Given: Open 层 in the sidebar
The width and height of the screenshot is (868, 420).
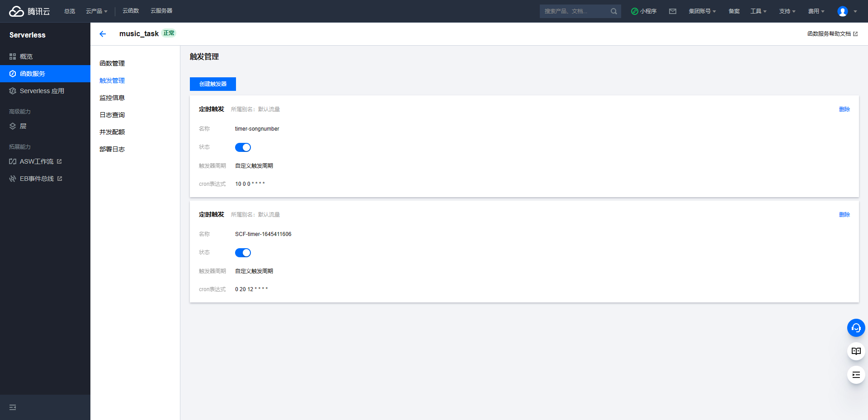Looking at the screenshot, I should (45, 126).
